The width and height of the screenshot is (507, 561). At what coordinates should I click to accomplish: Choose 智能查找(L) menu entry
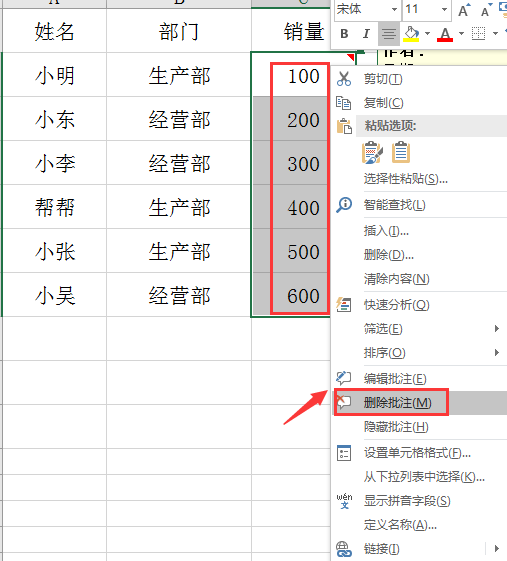(x=394, y=205)
